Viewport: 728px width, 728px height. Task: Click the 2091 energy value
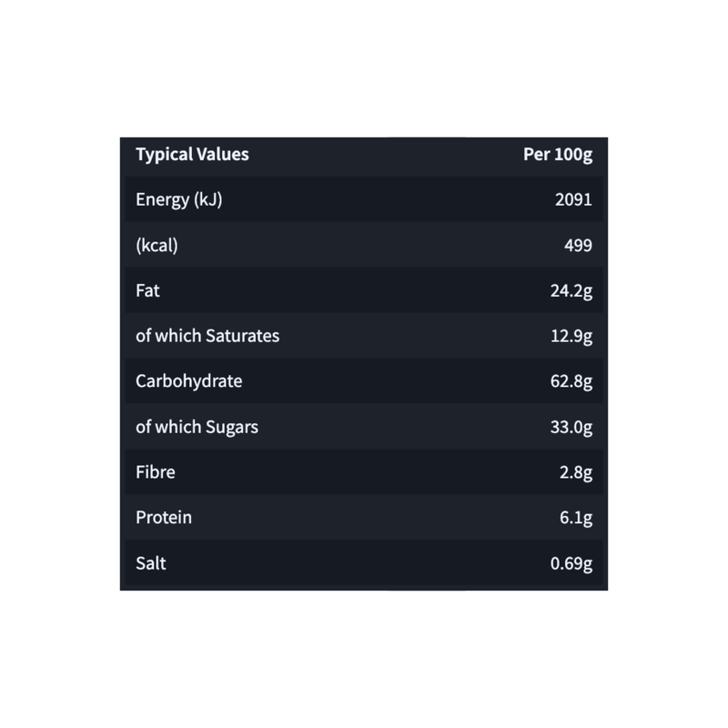coord(573,199)
